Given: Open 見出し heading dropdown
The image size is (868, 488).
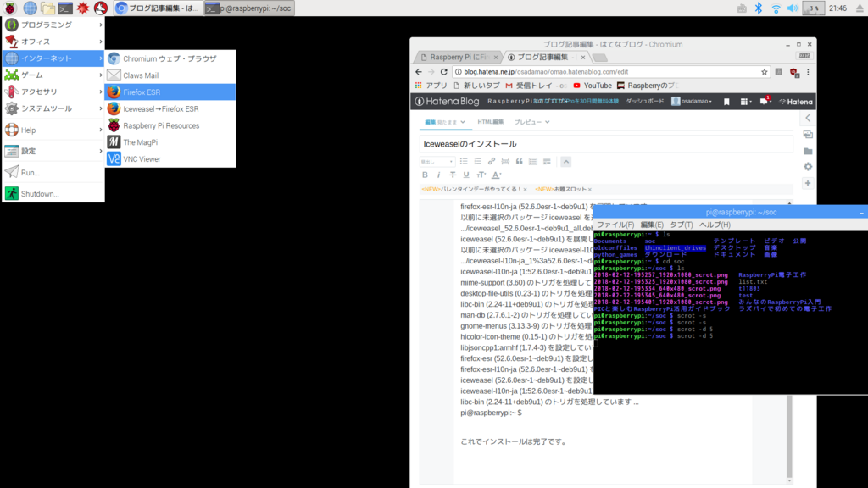Looking at the screenshot, I should (x=437, y=162).
